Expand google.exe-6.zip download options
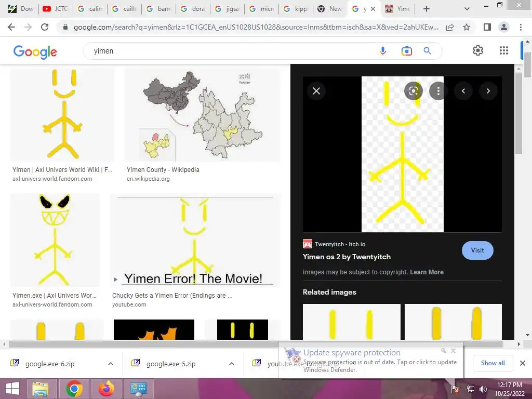Viewport: 532px width, 399px height. pyautogui.click(x=111, y=364)
